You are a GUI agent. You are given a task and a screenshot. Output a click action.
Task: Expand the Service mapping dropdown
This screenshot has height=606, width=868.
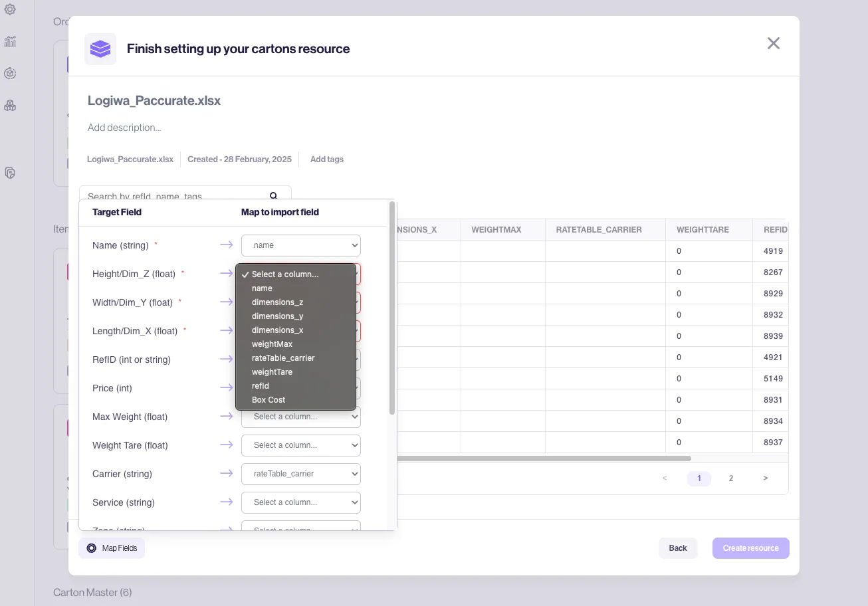point(301,502)
